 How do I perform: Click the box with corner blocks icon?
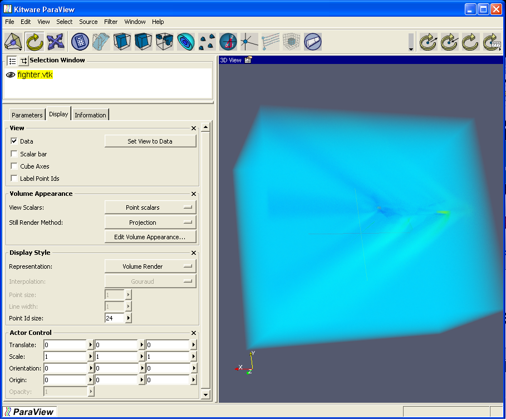[x=165, y=42]
